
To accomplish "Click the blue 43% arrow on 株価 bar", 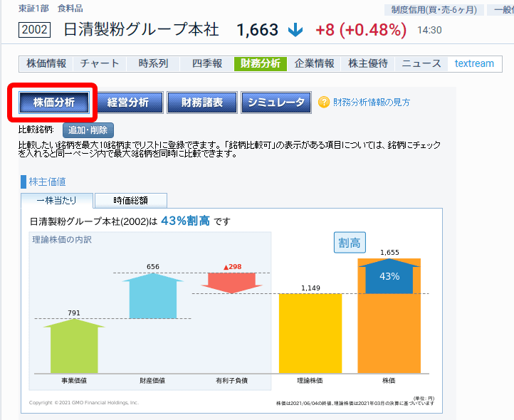I will click(389, 276).
